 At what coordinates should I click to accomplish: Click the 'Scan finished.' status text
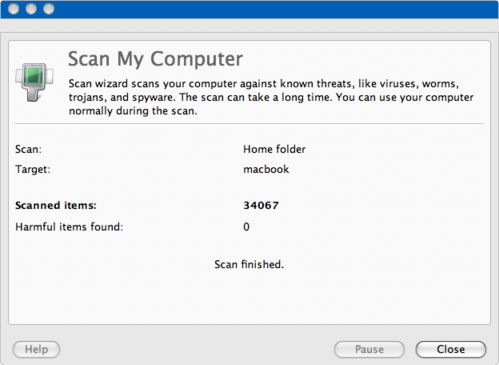[x=249, y=264]
